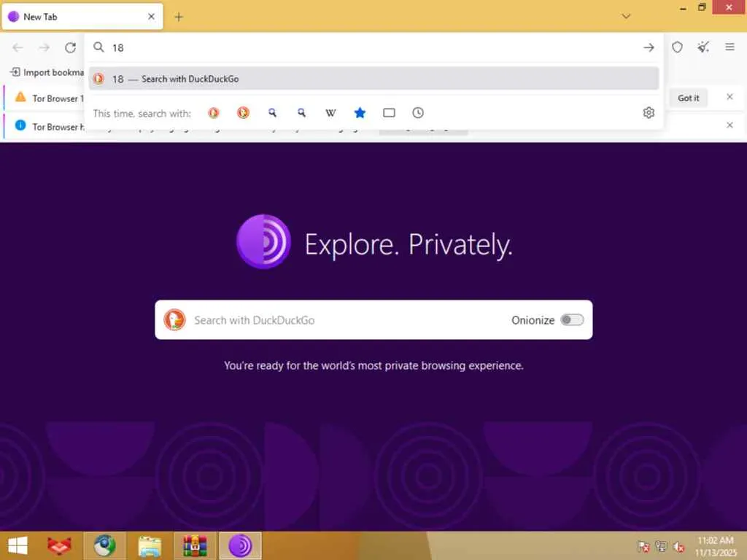The width and height of the screenshot is (747, 560).
Task: Select '18 — Search with DuckDuckGo' suggestion
Action: pyautogui.click(x=373, y=79)
